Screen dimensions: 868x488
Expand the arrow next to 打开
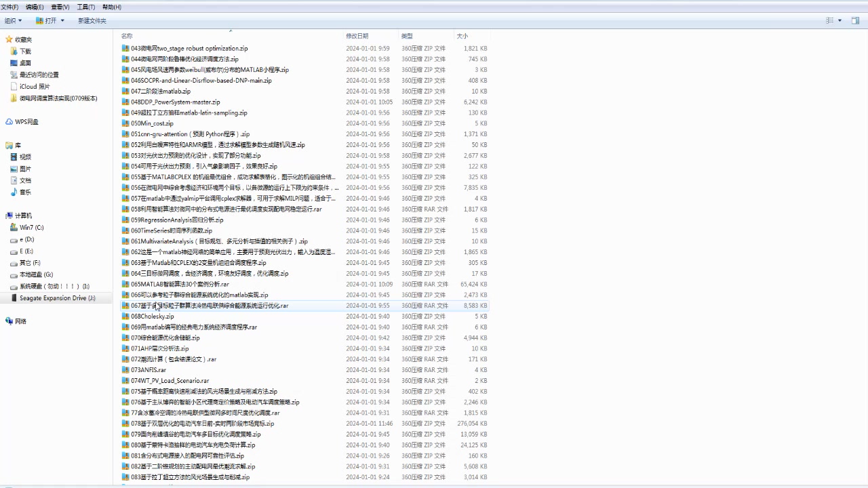[62, 20]
